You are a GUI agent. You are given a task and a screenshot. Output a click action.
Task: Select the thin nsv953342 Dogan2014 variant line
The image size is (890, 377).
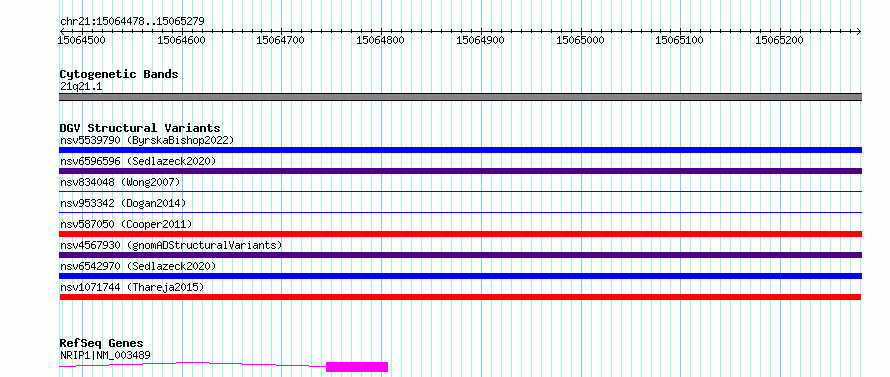(x=460, y=213)
